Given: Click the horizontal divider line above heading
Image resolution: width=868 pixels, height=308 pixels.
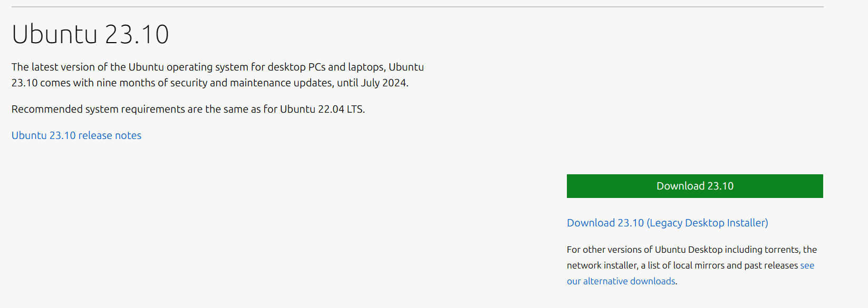Looking at the screenshot, I should 417,7.
